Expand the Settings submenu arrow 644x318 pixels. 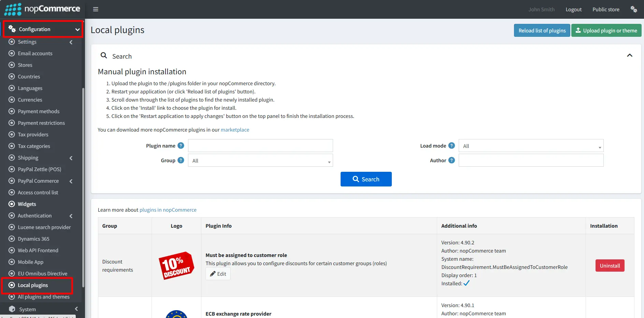[71, 42]
